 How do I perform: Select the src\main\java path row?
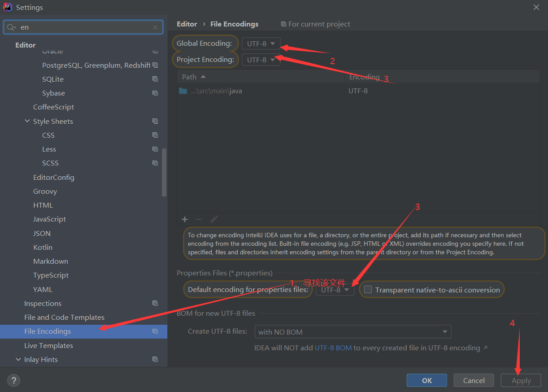coord(358,91)
